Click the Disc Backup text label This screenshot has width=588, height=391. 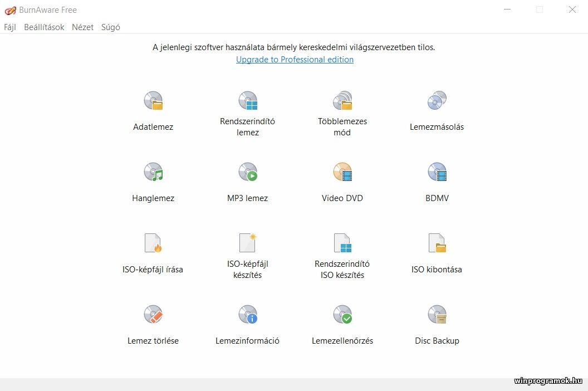pos(437,341)
